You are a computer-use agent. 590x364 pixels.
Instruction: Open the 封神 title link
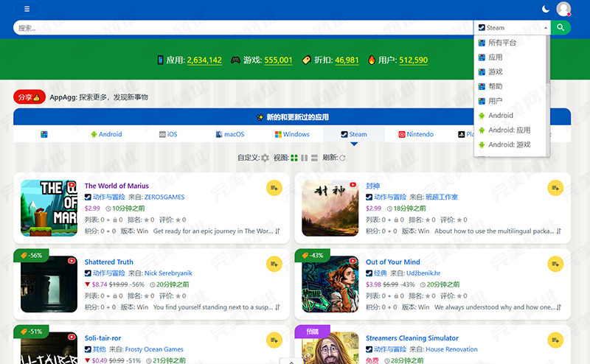[x=372, y=186]
